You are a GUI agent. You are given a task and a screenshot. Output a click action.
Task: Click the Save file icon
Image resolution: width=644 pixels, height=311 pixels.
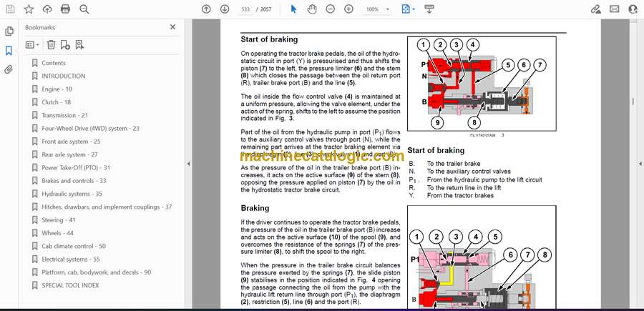point(10,9)
